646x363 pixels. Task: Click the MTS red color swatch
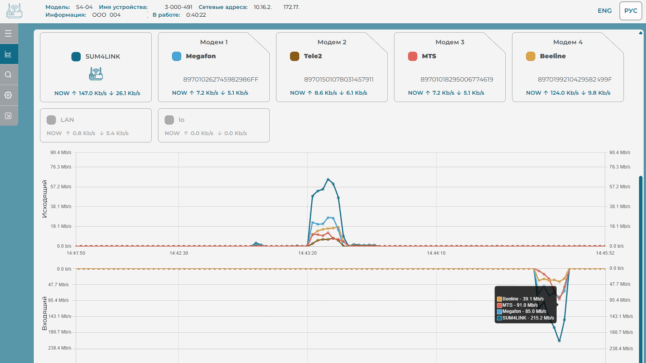[x=412, y=56]
